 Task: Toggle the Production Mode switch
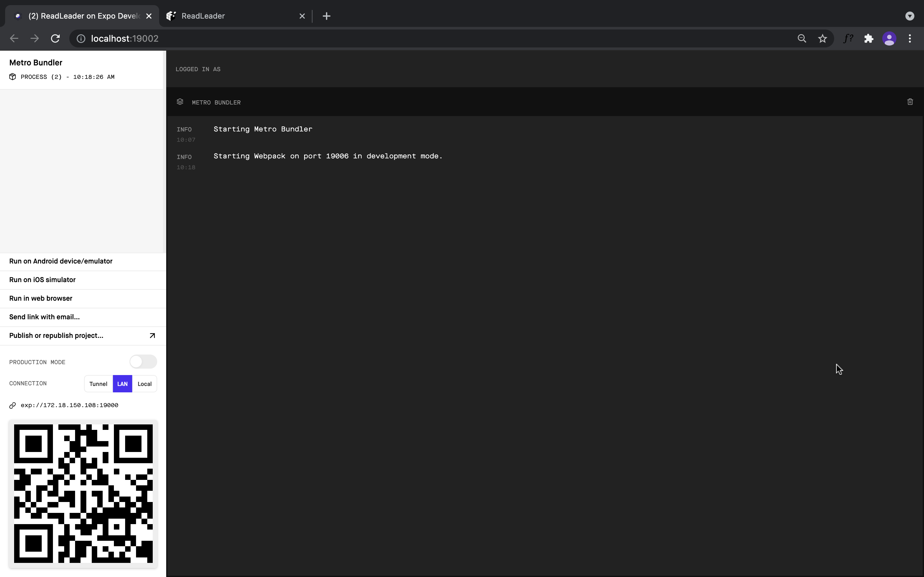coord(143,362)
